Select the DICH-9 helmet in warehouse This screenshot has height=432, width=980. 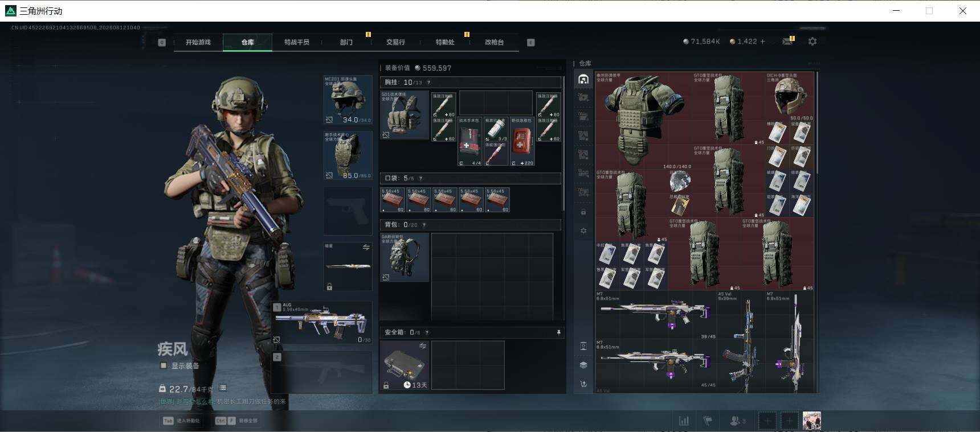click(790, 96)
